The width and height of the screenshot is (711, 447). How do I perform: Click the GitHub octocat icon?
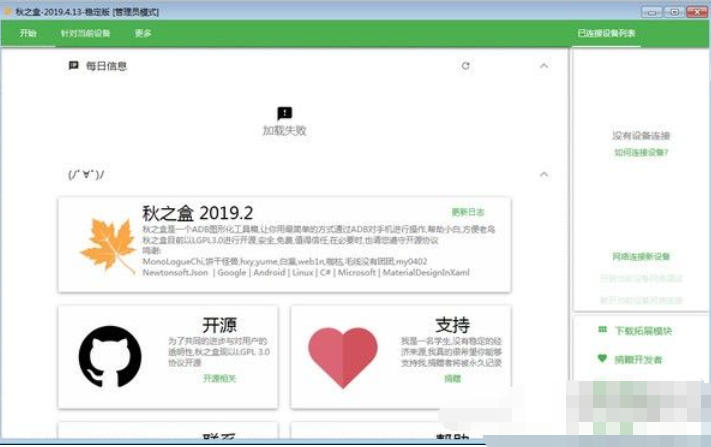(x=110, y=357)
